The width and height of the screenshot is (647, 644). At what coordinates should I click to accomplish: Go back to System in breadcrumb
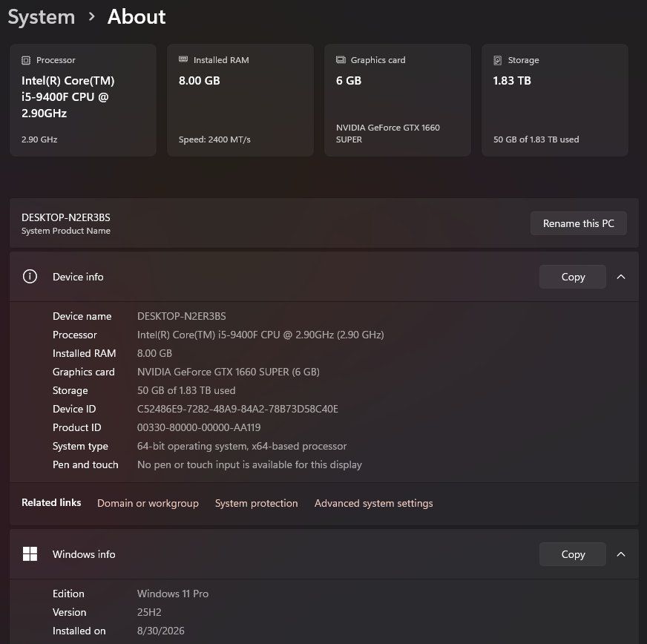42,17
